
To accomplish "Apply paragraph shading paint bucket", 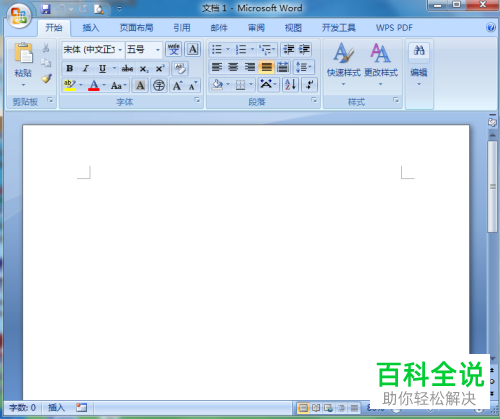I will [x=217, y=85].
